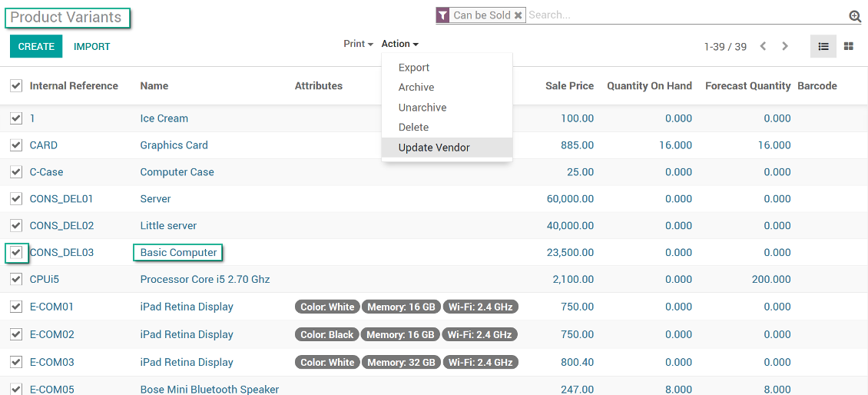Uncheck the CONS_DEL03 row checkbox
Screen dimensions: 868x395
(x=16, y=253)
